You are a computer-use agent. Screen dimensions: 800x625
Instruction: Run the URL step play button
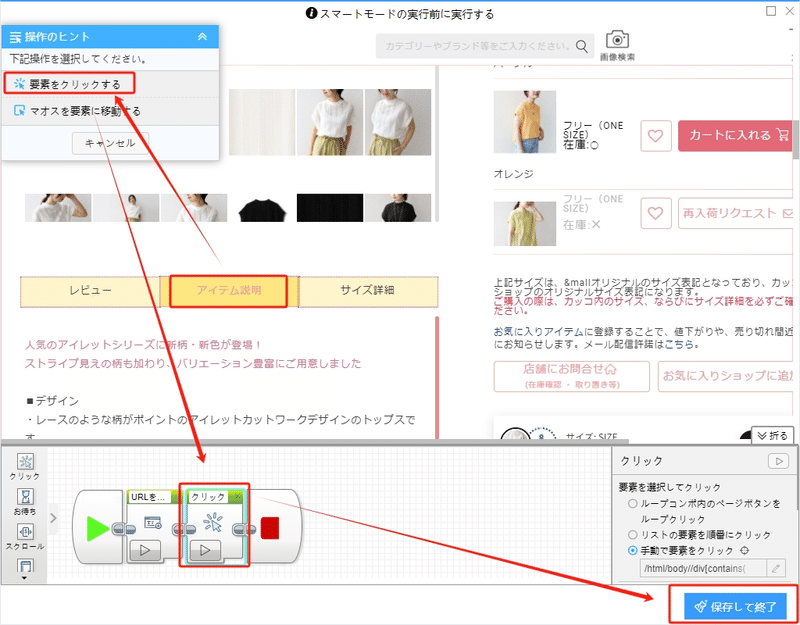[x=145, y=551]
